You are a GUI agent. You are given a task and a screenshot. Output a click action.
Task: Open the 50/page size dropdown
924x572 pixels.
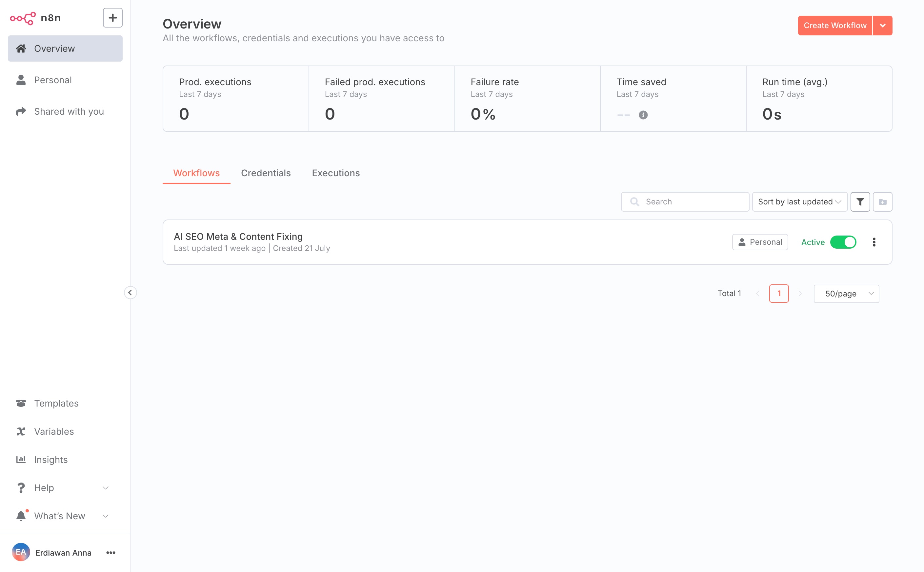coord(846,294)
